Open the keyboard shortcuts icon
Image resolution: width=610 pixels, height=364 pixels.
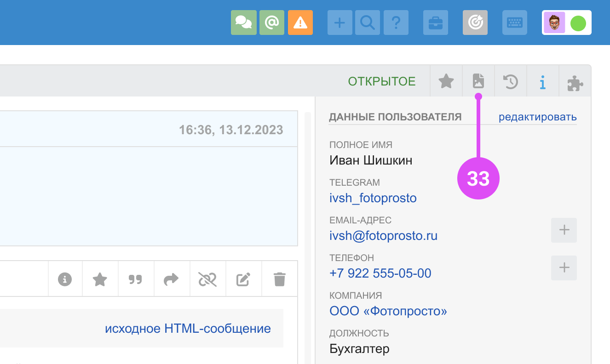pyautogui.click(x=515, y=23)
